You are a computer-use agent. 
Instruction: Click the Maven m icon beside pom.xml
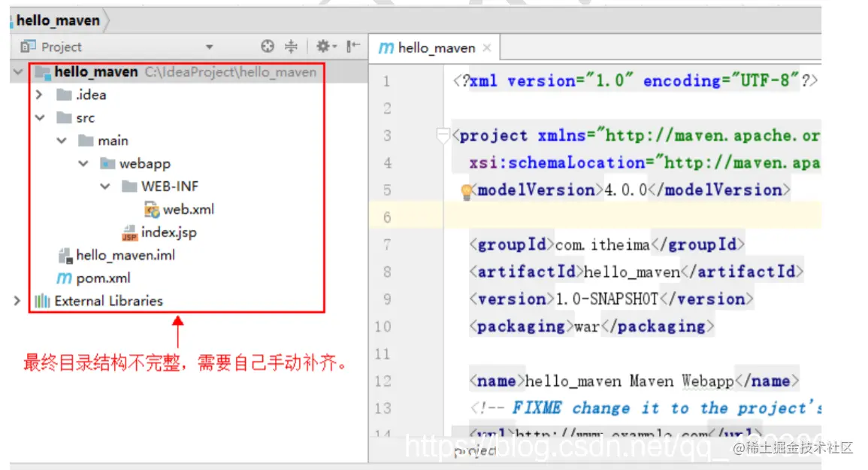pyautogui.click(x=64, y=278)
